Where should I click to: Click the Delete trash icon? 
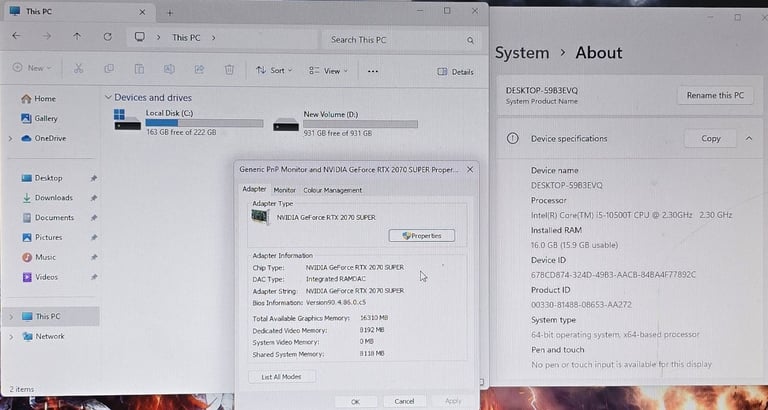(x=229, y=70)
